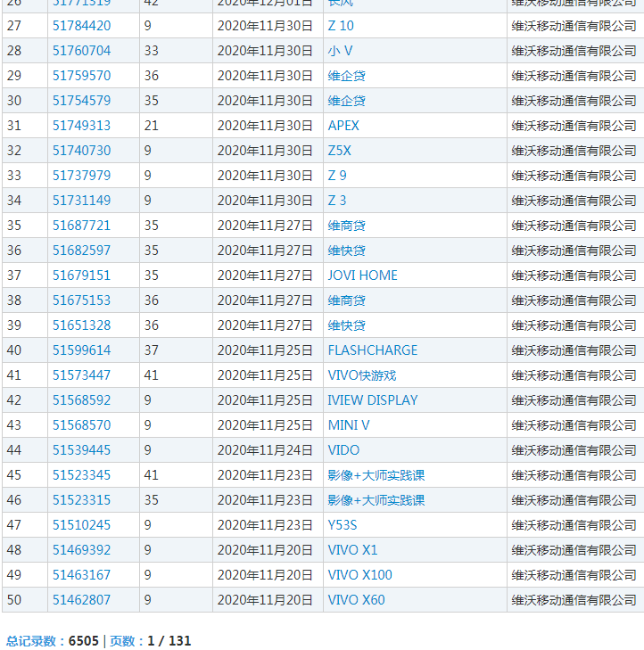Open application number 51784420

[x=81, y=26]
